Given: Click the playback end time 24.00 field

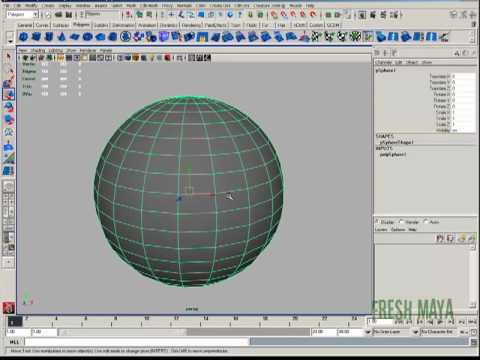Looking at the screenshot, I should 324,332.
